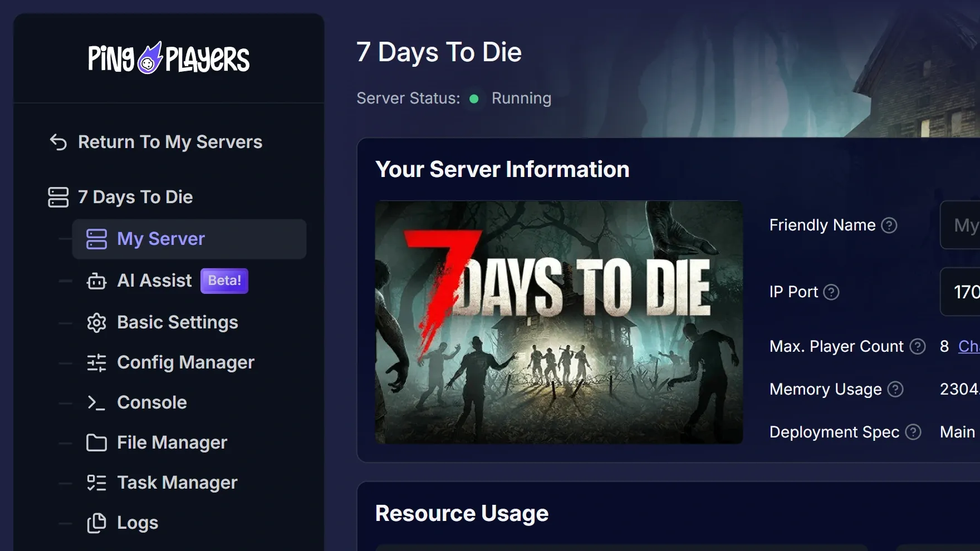Screen dimensions: 980x551
Task: Click the Resource Usage heading
Action: click(462, 513)
